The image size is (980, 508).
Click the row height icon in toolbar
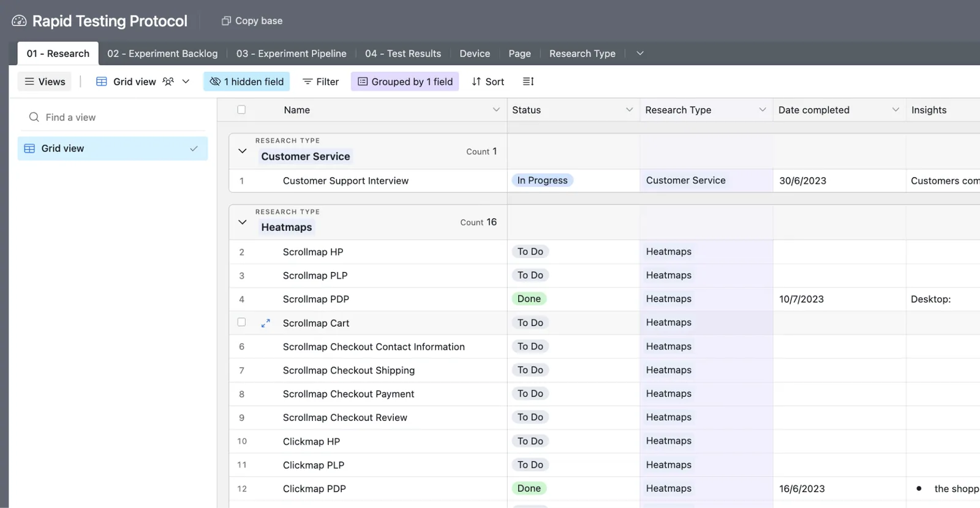[528, 82]
